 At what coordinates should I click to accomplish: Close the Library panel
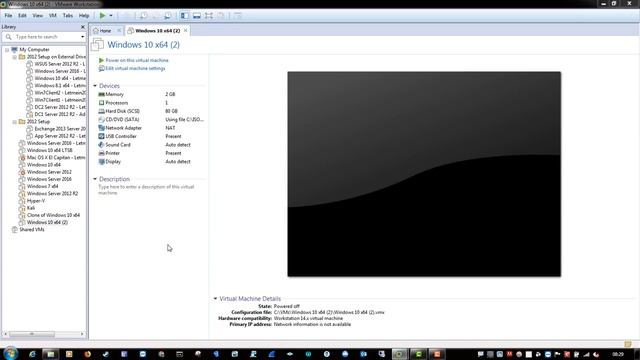click(x=83, y=27)
